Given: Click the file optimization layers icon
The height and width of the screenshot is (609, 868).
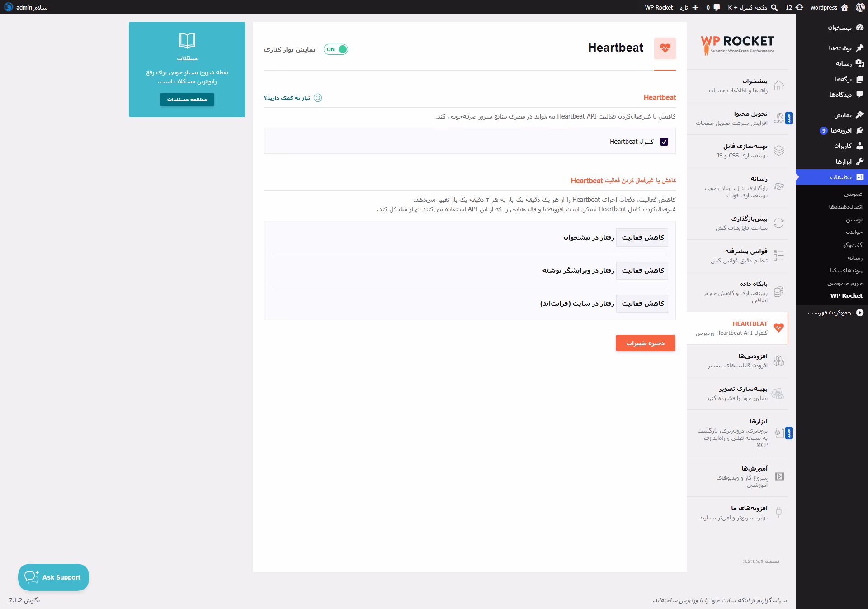Looking at the screenshot, I should (x=778, y=151).
